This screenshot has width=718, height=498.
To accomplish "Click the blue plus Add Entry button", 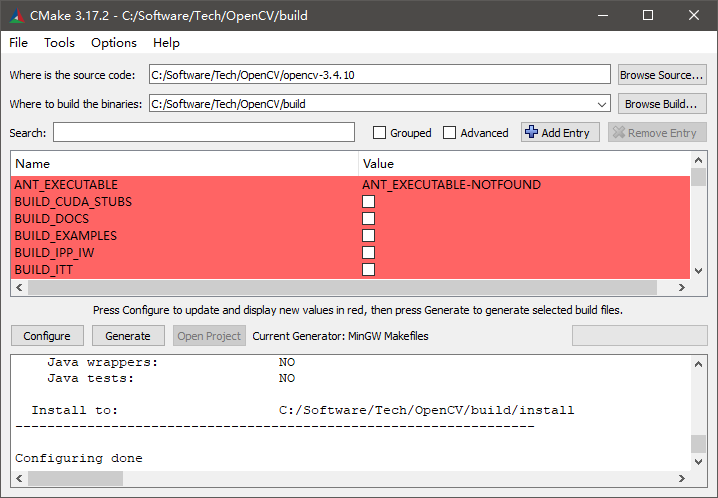I will pos(560,133).
